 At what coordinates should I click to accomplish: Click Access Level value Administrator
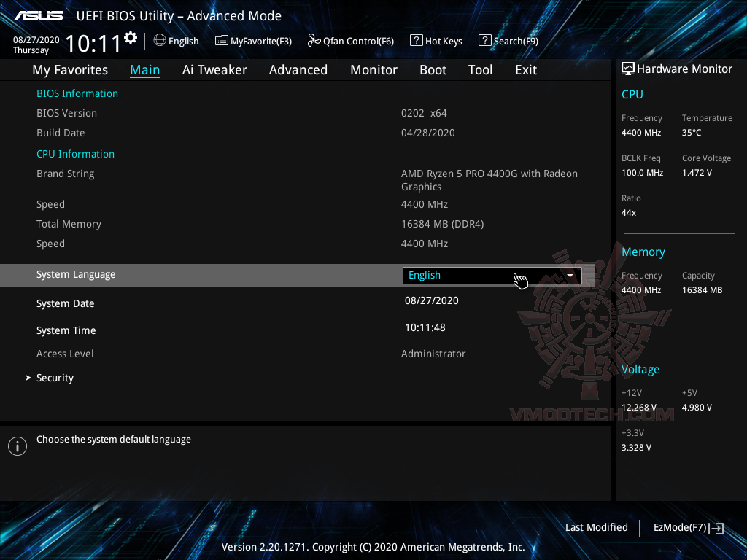click(x=433, y=354)
